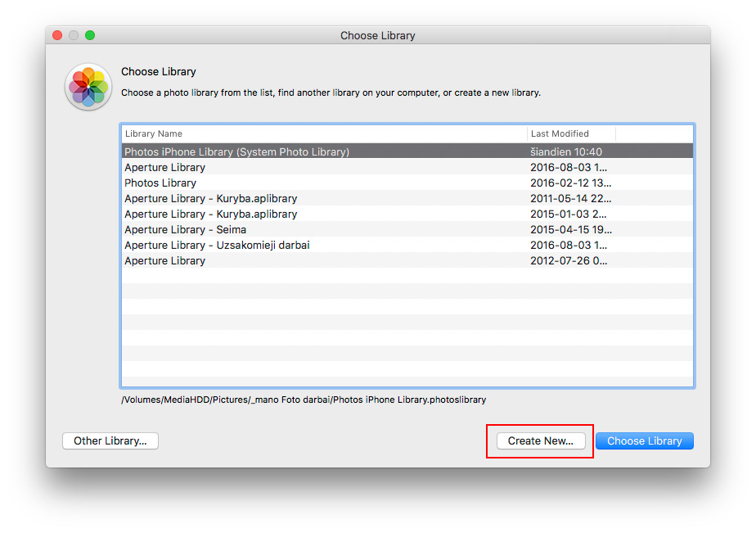Click the 2016-08-03 date for Uzsakomieji darbai

coord(569,245)
